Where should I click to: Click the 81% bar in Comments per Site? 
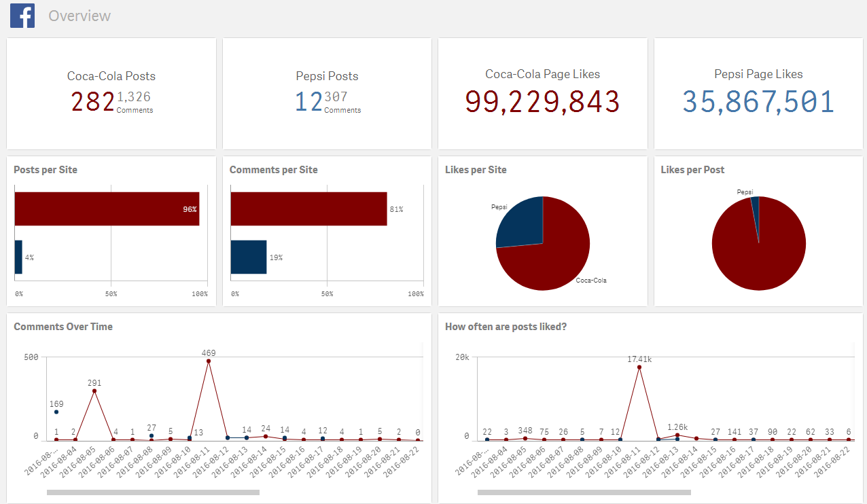click(308, 209)
